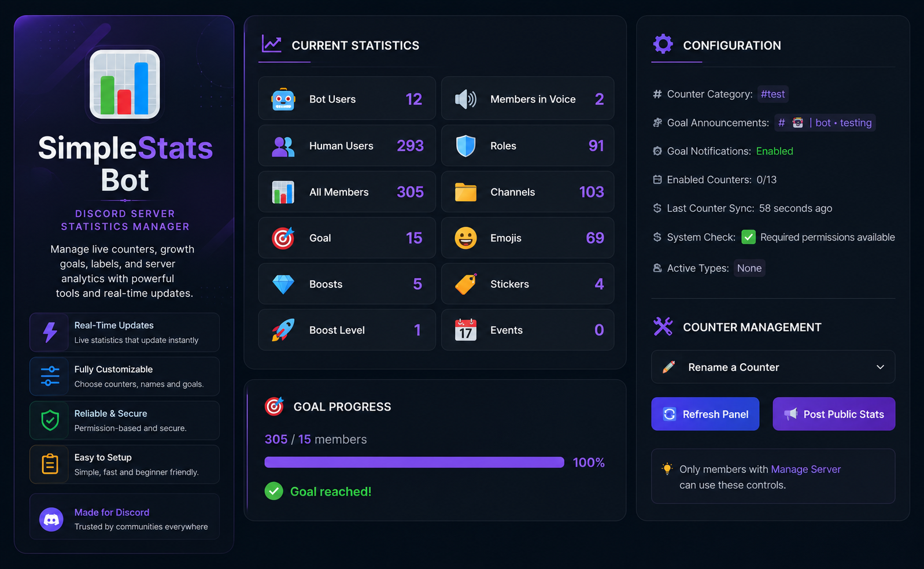Click the All Members chart icon

click(x=283, y=192)
